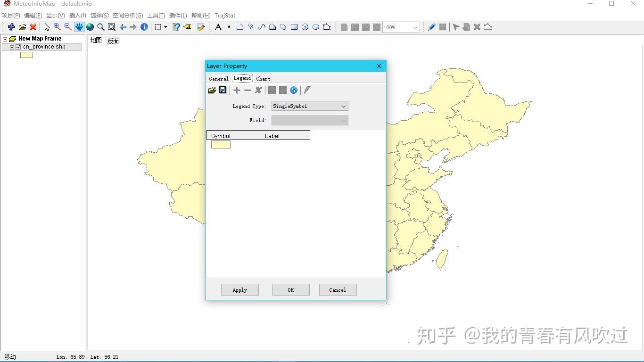Screen dimensions: 644x362
Task: Click Cancel in the Layer Property dialog
Action: coord(338,289)
